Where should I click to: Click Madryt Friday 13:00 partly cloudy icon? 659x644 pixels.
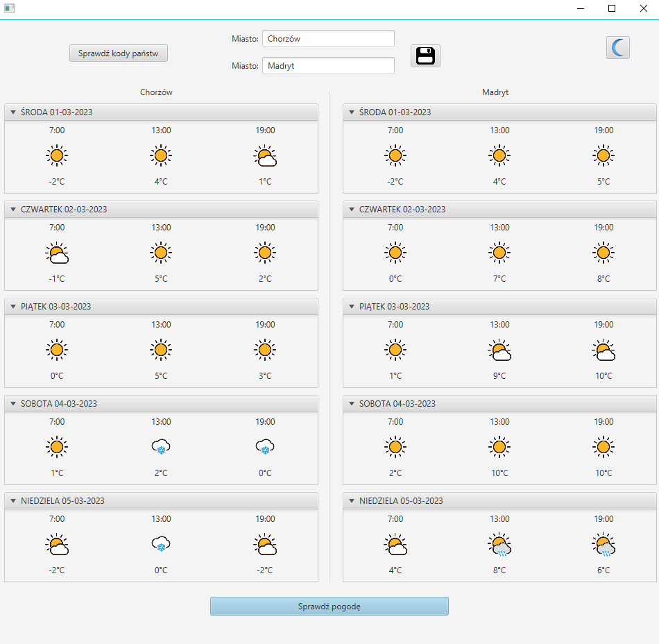(x=499, y=350)
